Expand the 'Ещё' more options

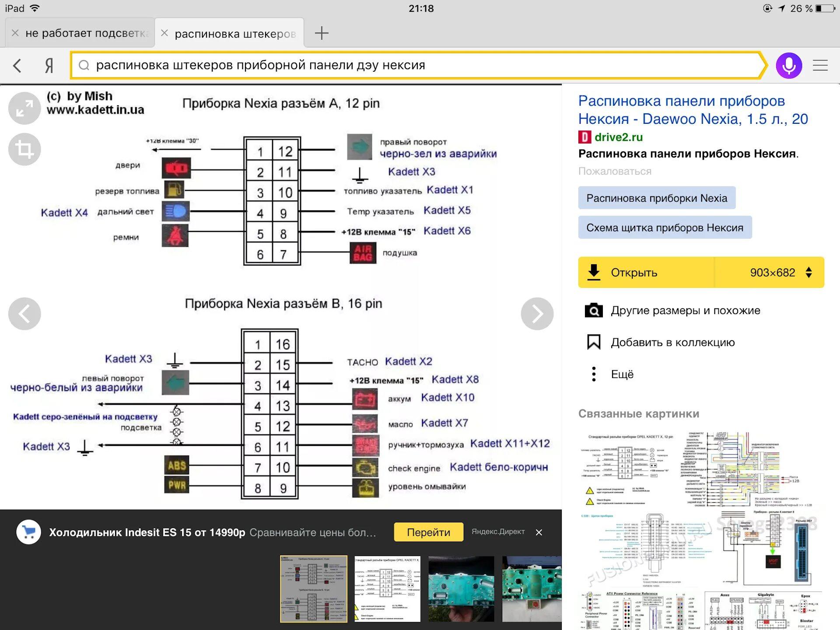(x=621, y=374)
